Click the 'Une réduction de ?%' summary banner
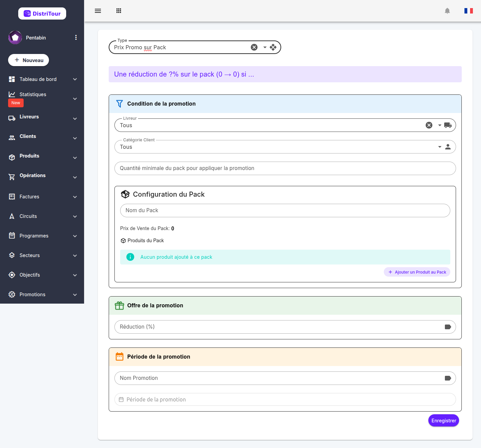Viewport: 481px width, 448px height. click(x=285, y=74)
